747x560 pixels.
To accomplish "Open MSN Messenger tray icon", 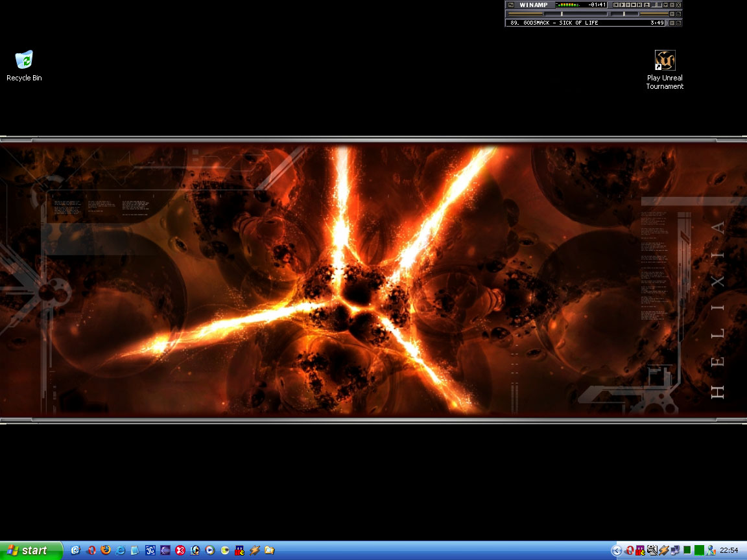I will tap(710, 550).
